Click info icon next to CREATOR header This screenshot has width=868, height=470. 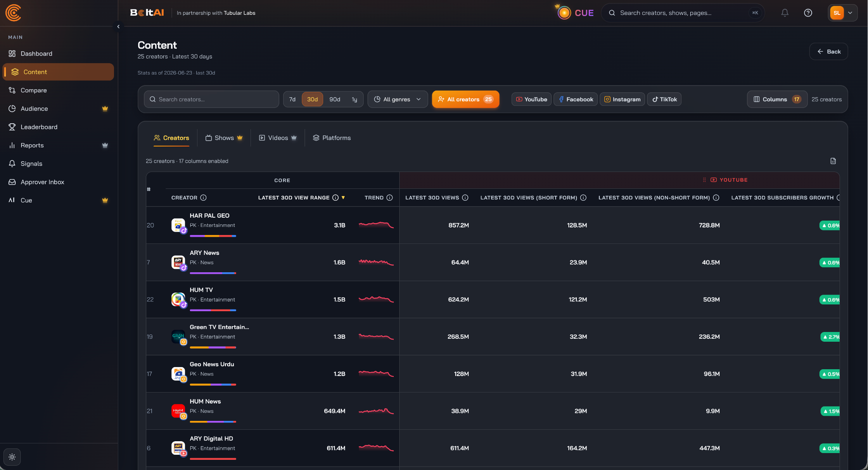point(203,198)
